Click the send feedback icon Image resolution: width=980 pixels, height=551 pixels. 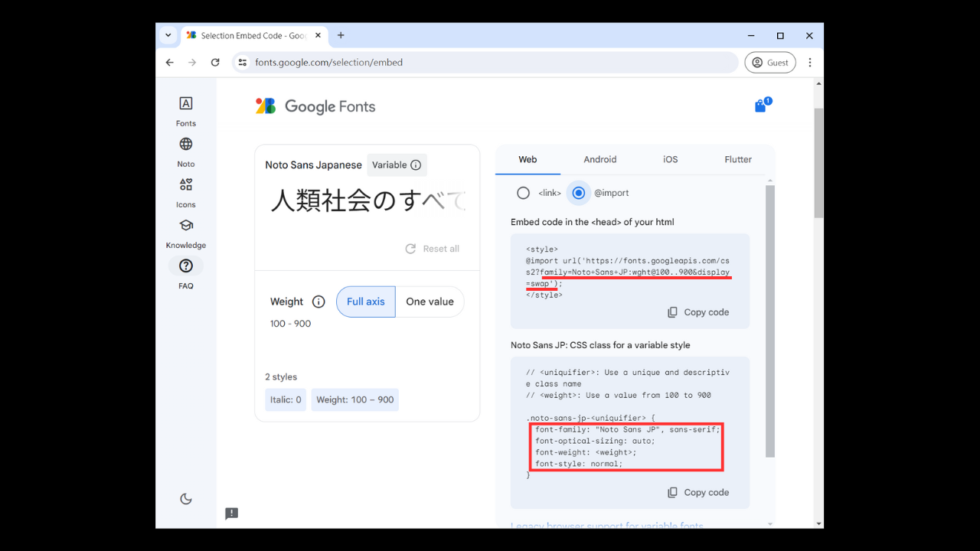tap(231, 514)
